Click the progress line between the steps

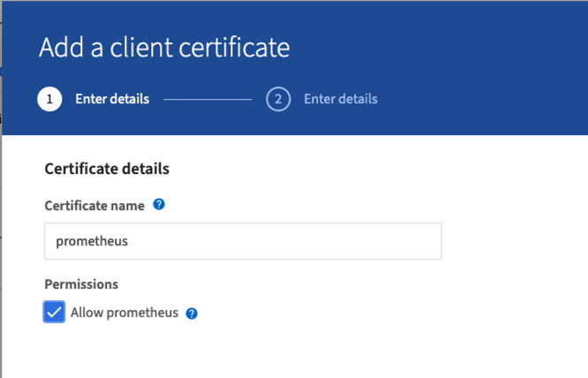(207, 99)
